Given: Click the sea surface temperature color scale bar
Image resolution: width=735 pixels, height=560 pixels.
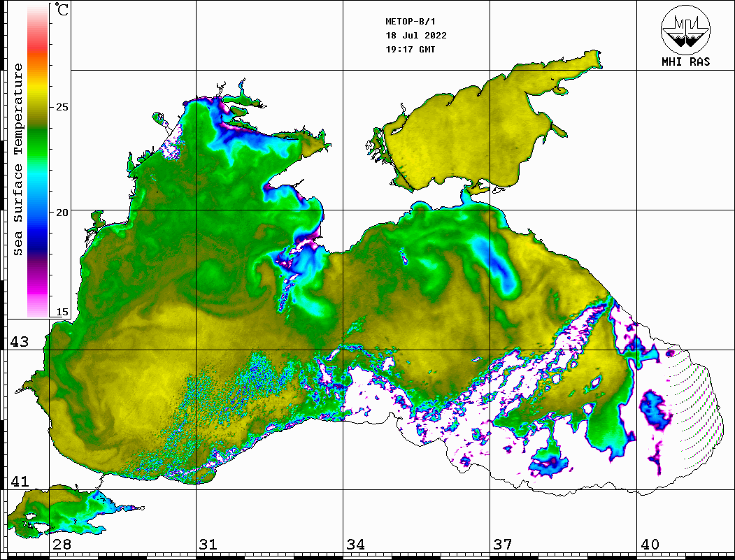Looking at the screenshot, I should [x=38, y=161].
